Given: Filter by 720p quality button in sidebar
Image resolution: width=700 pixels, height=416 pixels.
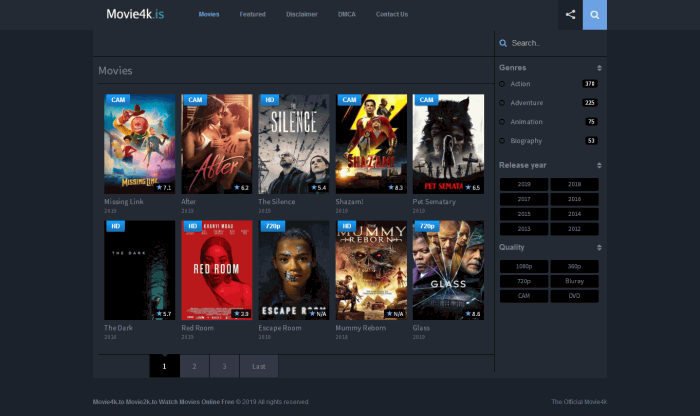Looking at the screenshot, I should [524, 281].
